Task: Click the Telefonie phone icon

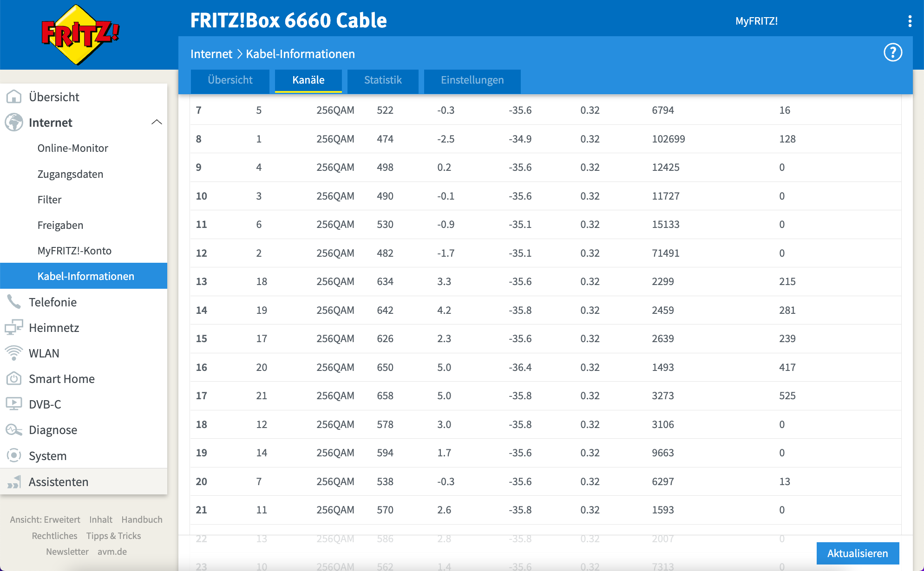Action: click(x=14, y=302)
